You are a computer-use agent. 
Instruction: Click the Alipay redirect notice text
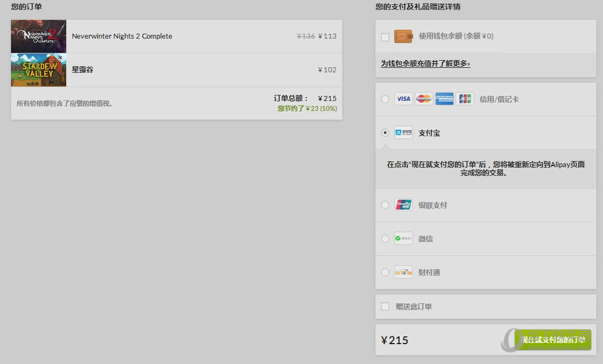click(x=486, y=169)
